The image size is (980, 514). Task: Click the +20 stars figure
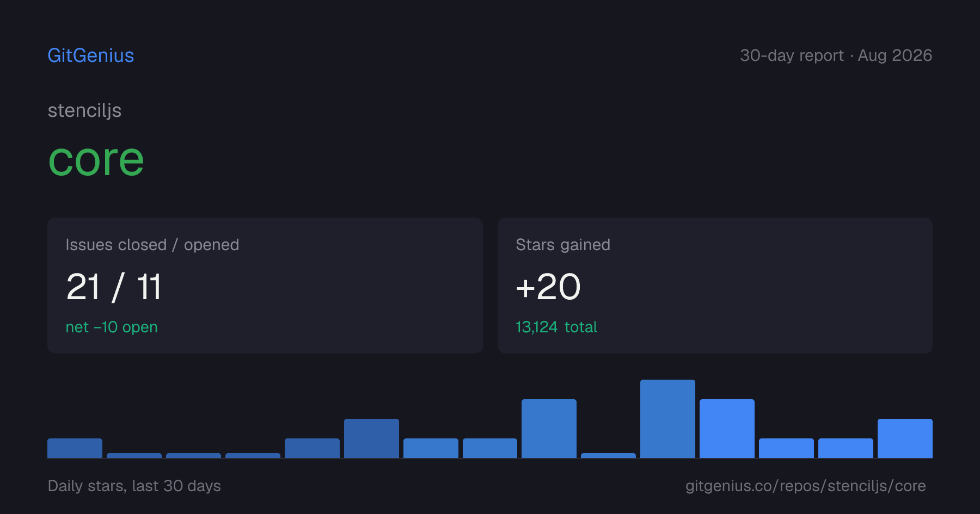click(x=548, y=287)
